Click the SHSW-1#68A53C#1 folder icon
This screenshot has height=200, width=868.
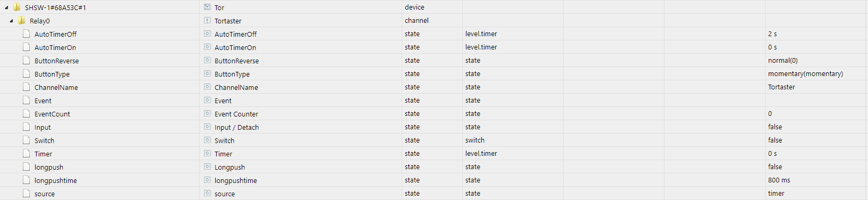click(17, 7)
